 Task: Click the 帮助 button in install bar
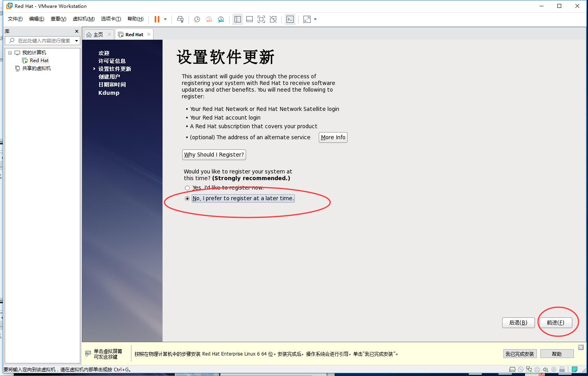tap(557, 354)
